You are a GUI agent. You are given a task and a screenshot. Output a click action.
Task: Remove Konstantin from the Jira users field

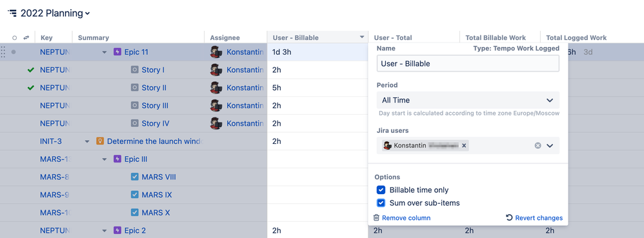coord(464,145)
